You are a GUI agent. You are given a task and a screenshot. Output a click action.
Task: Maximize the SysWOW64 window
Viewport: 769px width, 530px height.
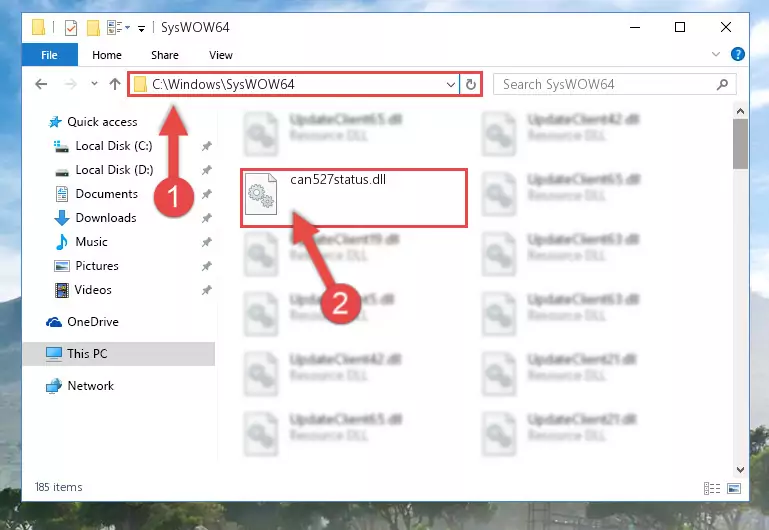tap(680, 27)
